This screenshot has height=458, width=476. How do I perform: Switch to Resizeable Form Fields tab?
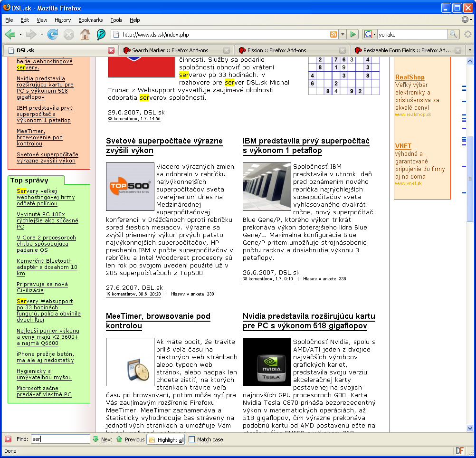coord(407,50)
